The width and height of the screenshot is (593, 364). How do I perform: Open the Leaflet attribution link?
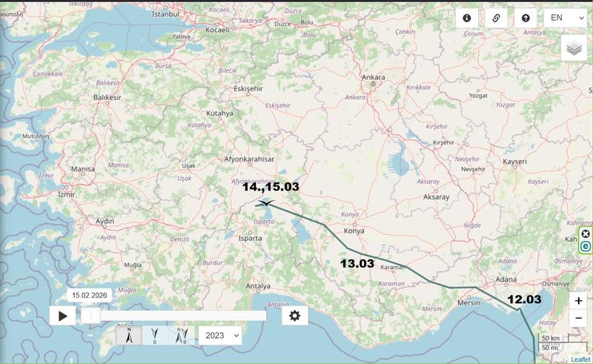click(x=580, y=360)
